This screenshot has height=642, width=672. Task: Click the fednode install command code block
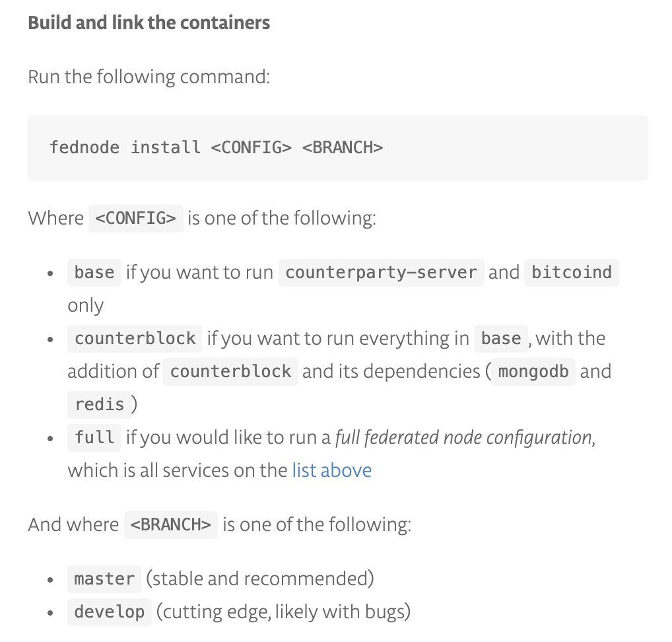338,147
